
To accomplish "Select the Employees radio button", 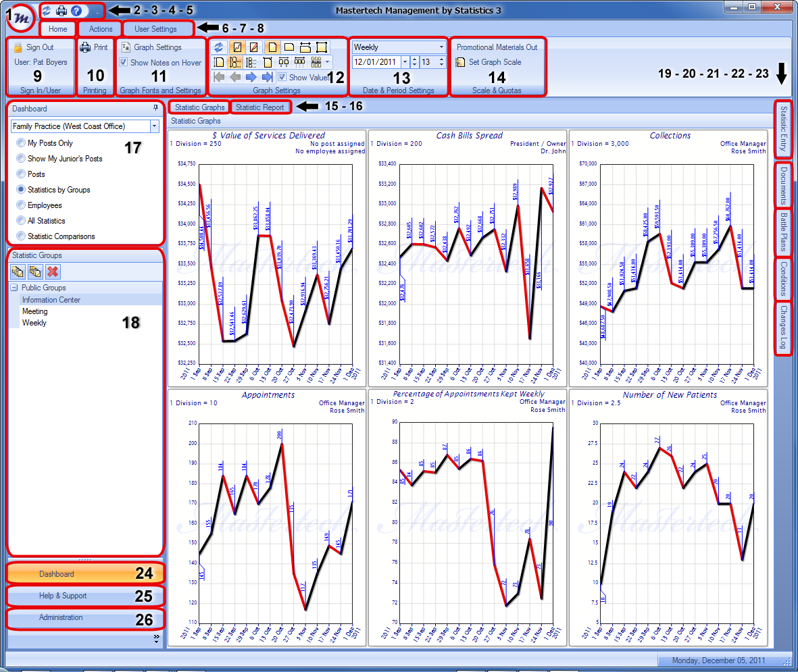I will click(x=21, y=205).
